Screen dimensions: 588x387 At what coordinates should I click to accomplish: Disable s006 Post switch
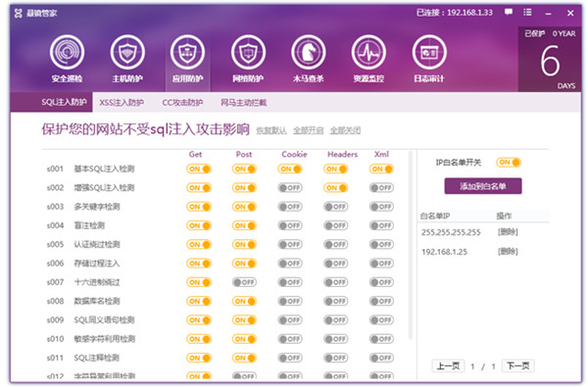pos(244,264)
